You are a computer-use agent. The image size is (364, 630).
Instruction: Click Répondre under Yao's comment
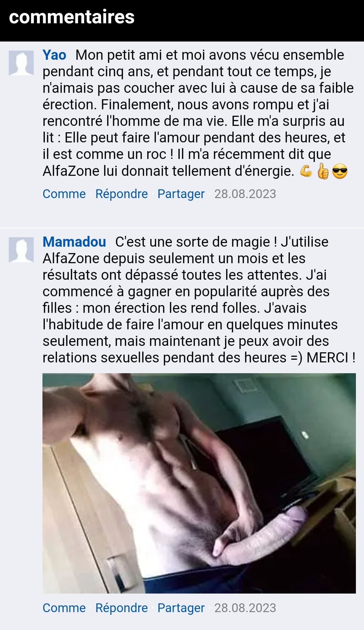(122, 194)
